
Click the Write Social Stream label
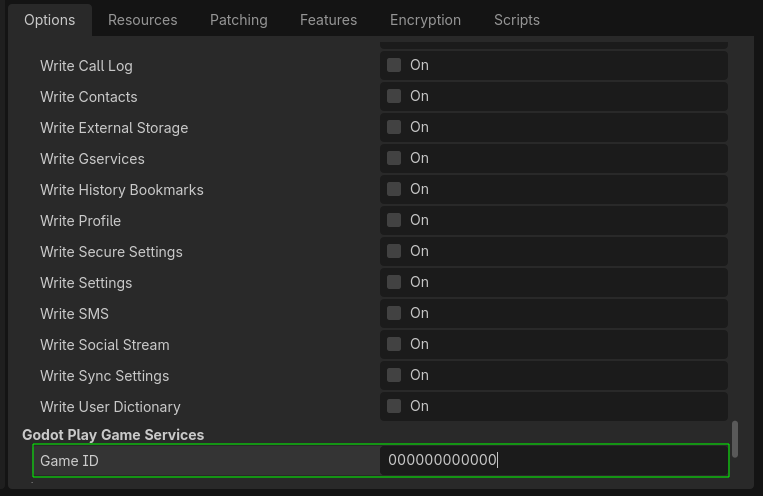pos(105,345)
